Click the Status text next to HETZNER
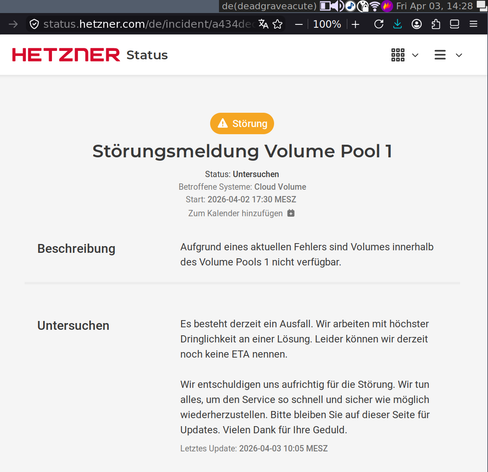 click(147, 55)
